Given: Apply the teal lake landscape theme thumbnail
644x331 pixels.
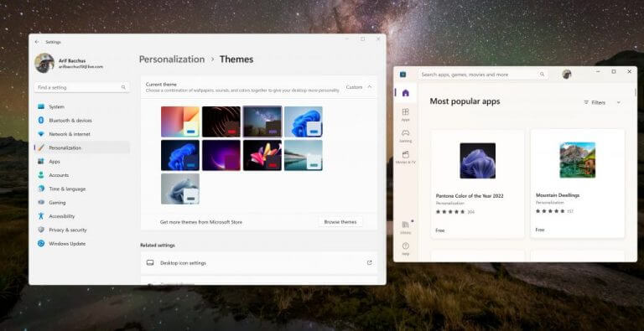Looking at the screenshot, I should point(304,155).
